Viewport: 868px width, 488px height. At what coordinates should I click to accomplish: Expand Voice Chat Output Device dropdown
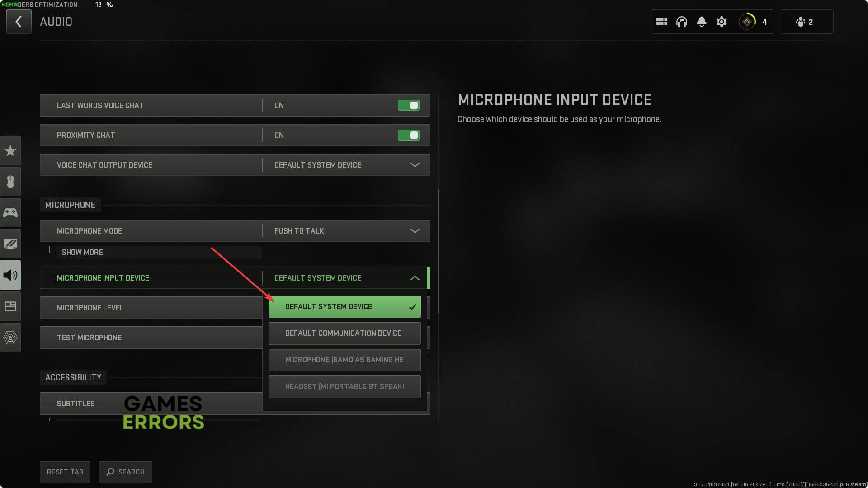(x=415, y=165)
